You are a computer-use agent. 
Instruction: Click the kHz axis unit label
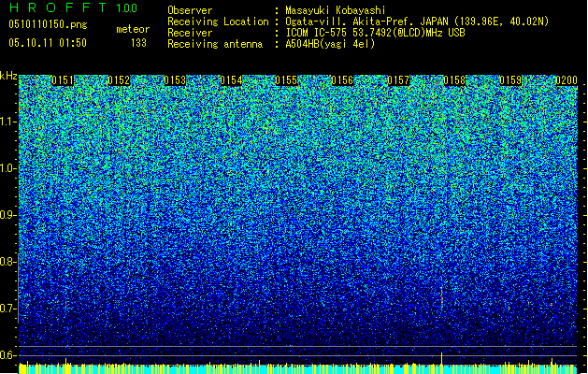pyautogui.click(x=8, y=76)
